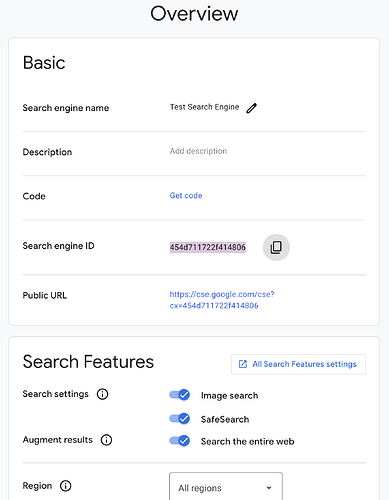Show info for Search settings
The height and width of the screenshot is (500, 389).
[102, 394]
